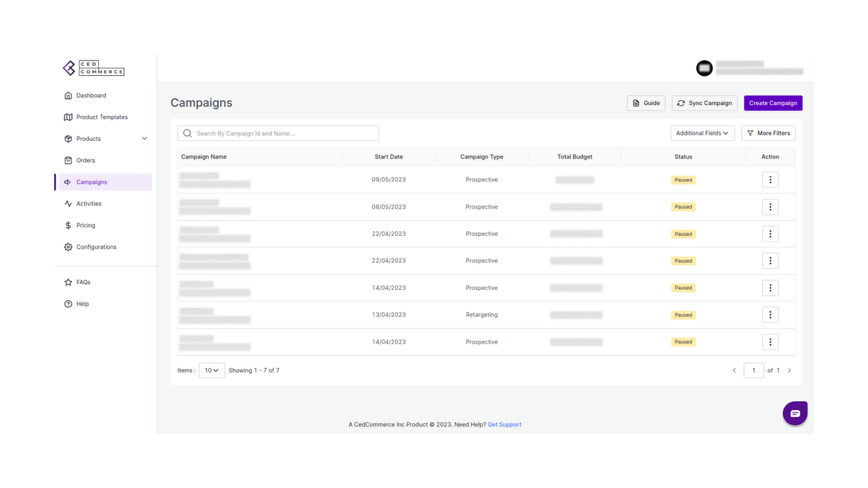
Task: Expand the Products submenu chevron
Action: pyautogui.click(x=144, y=139)
